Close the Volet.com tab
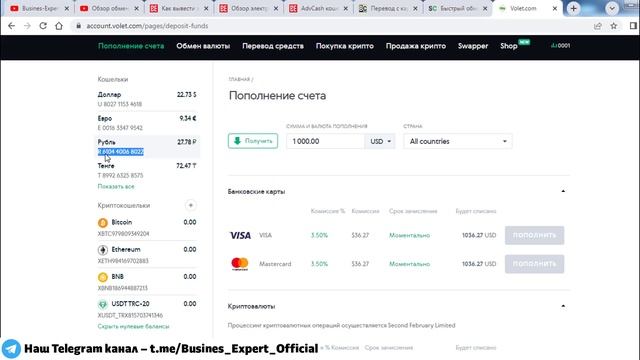 555,8
